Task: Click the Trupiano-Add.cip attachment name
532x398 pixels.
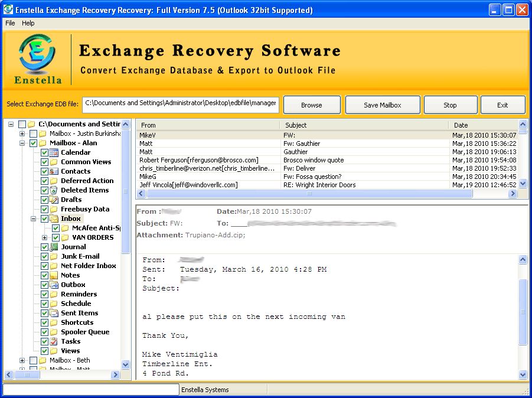Action: pos(215,235)
